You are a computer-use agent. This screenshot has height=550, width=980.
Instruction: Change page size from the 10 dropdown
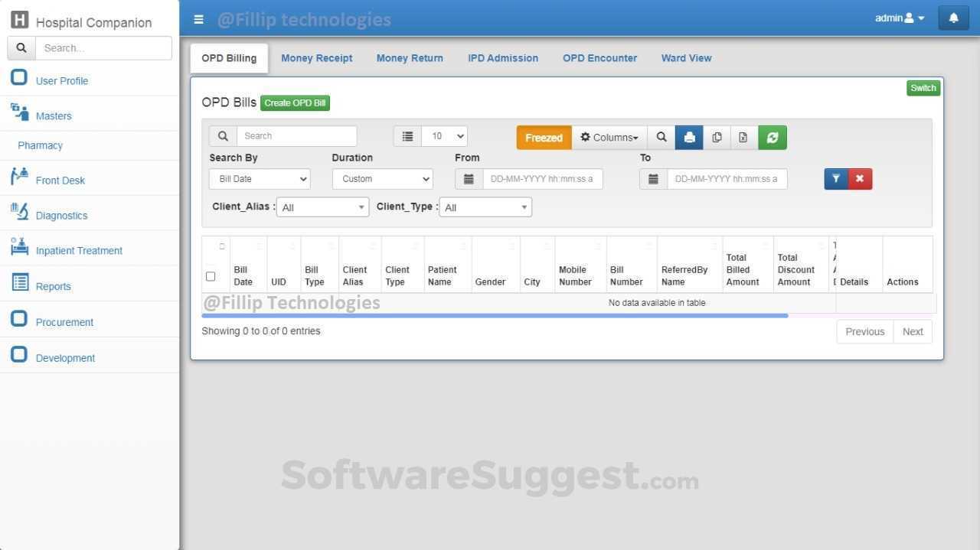tap(444, 135)
